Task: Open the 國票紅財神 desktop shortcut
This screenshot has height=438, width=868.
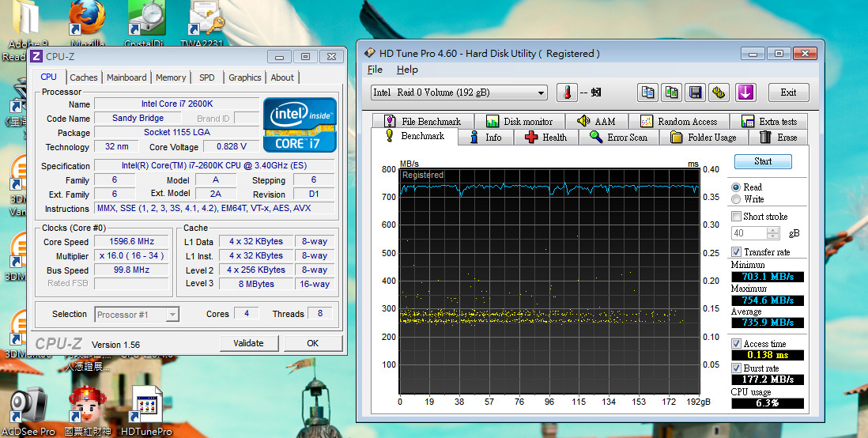Action: click(x=88, y=412)
